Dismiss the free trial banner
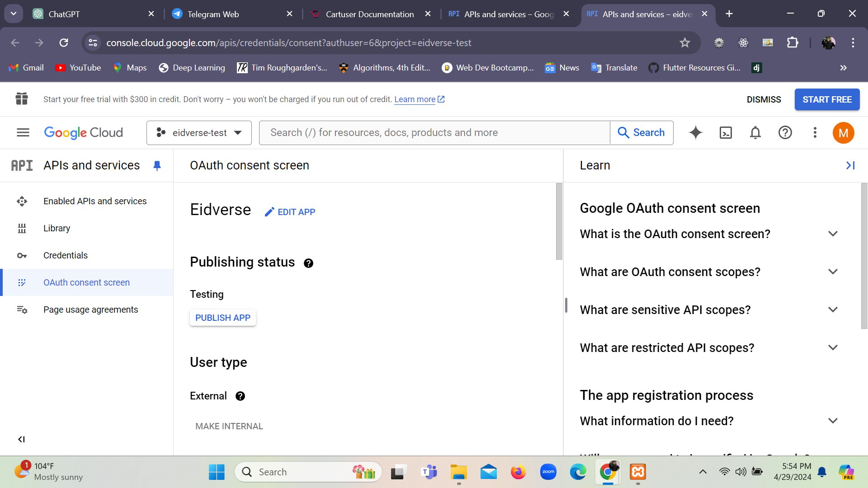Screen dimensions: 868x488 point(764,99)
